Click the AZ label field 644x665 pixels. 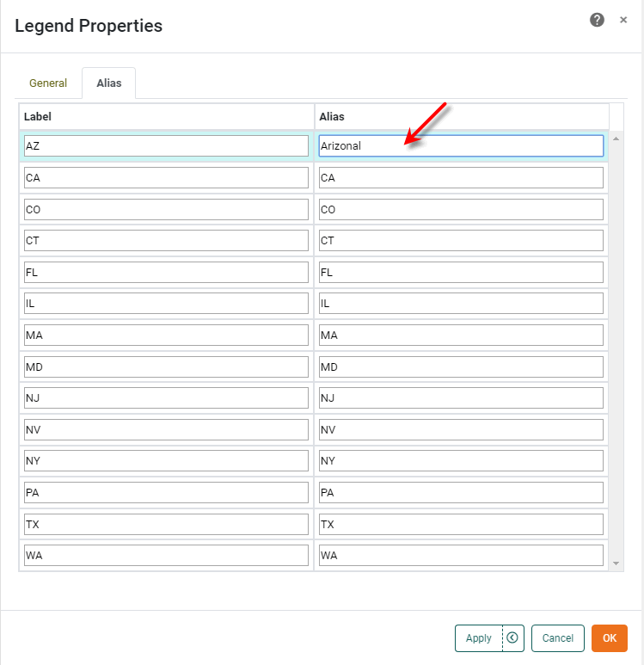166,146
